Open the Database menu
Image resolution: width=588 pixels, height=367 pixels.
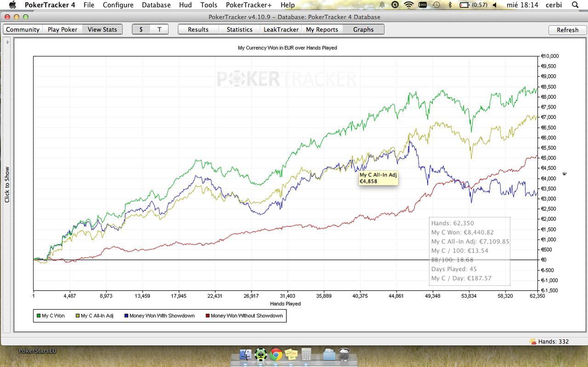click(x=156, y=5)
